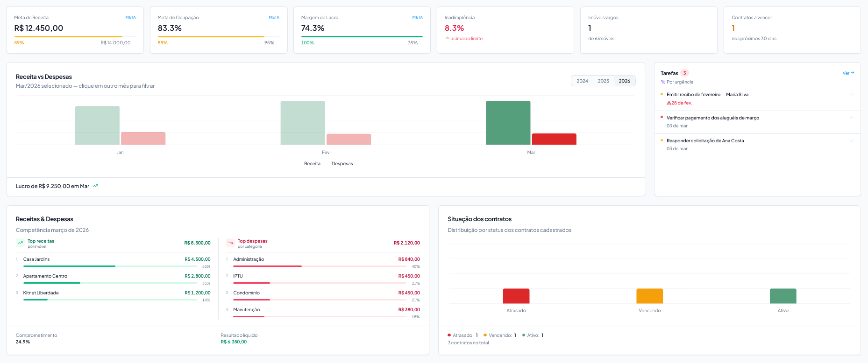Screen dimensions: 868x363
Task: Click the overdue warning icon by '28 de fev.'
Action: tap(669, 103)
